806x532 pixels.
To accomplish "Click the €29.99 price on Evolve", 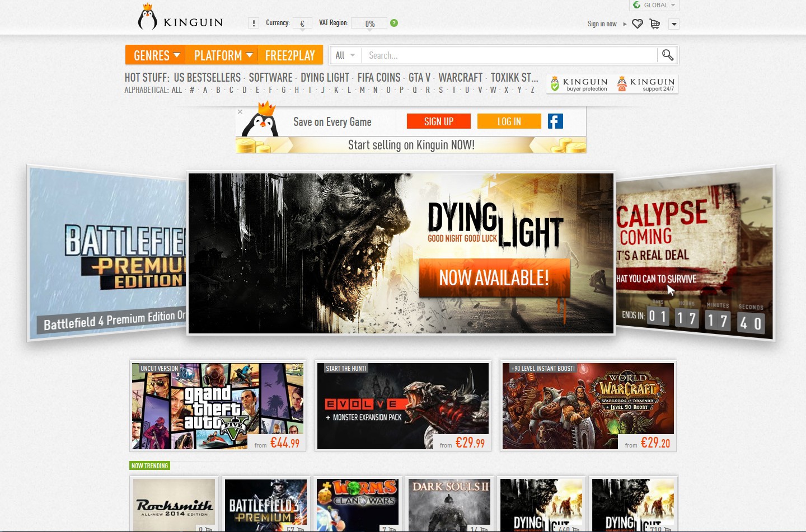I will click(x=470, y=443).
